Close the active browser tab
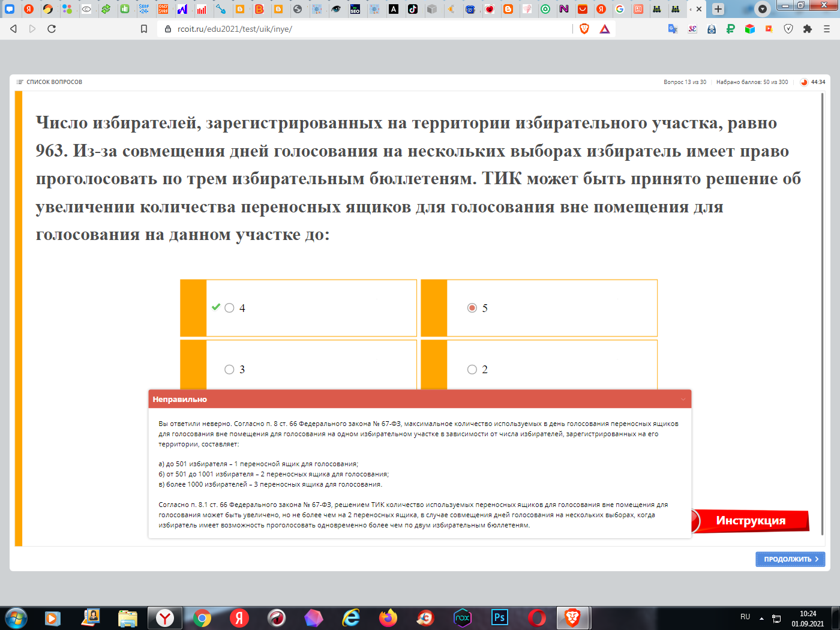Screen dimensions: 840x630 (699, 9)
